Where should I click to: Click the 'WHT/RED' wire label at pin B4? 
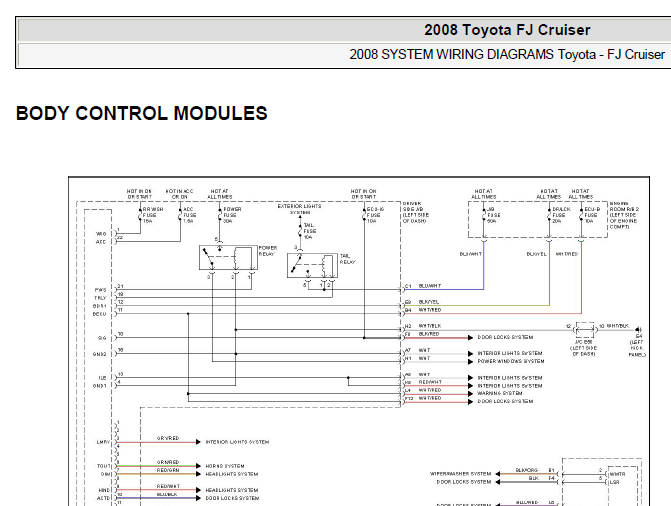430,310
